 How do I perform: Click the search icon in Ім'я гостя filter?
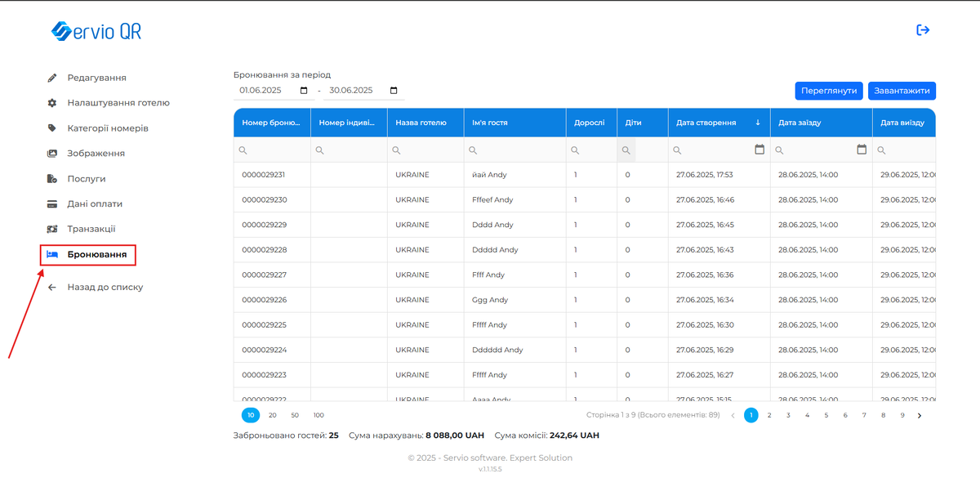point(471,150)
